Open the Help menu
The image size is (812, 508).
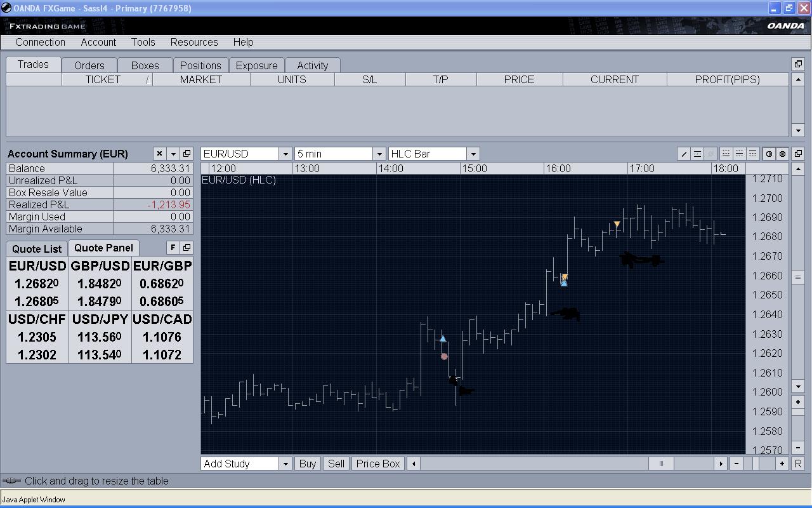243,42
